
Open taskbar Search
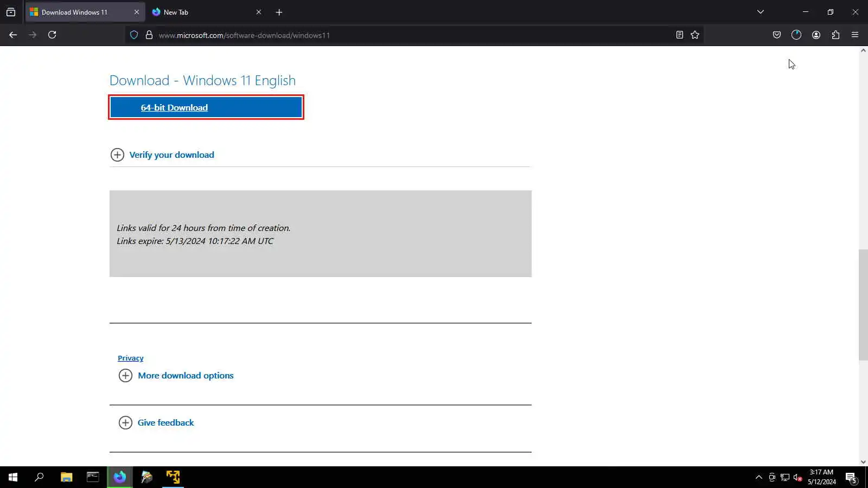[39, 477]
